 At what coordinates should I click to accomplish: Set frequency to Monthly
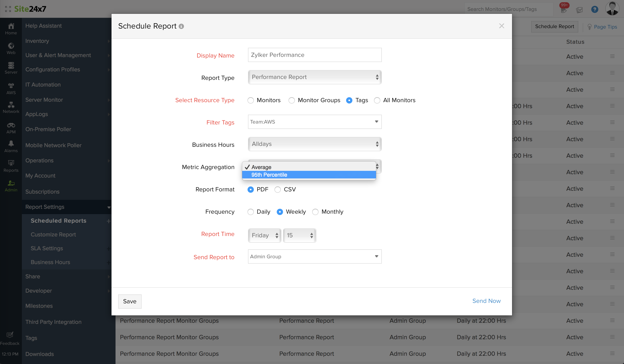[x=315, y=212]
